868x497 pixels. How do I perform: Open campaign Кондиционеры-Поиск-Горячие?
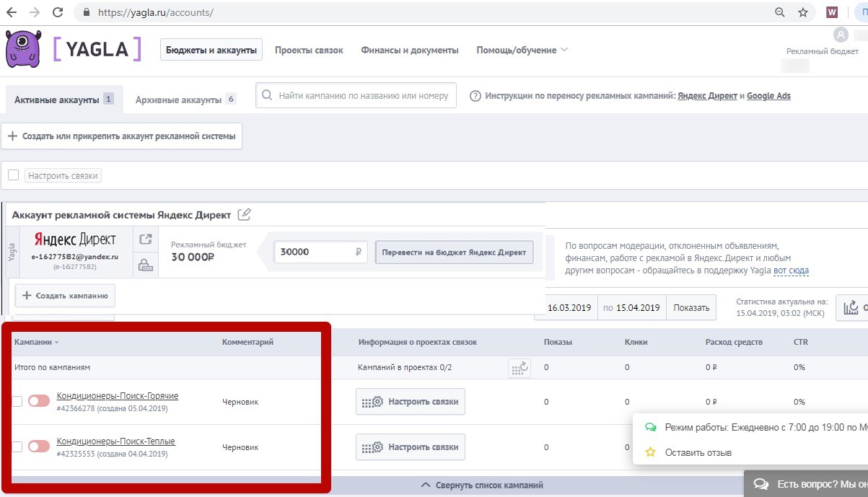pyautogui.click(x=118, y=395)
